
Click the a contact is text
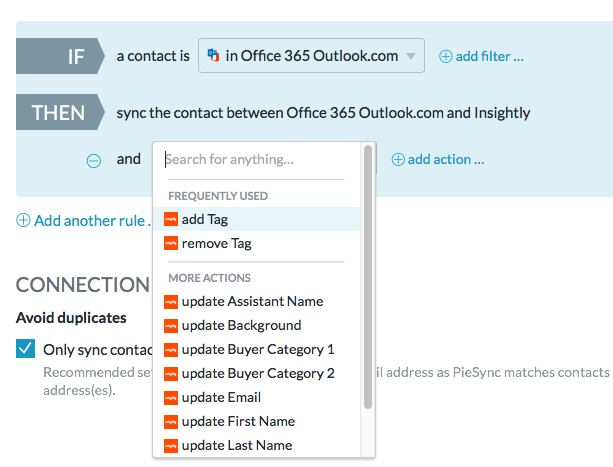coord(153,56)
